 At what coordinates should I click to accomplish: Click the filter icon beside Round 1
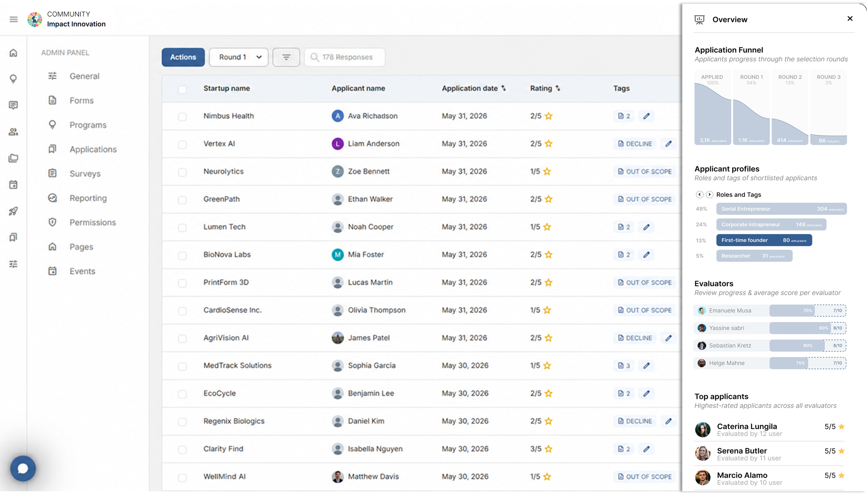286,57
